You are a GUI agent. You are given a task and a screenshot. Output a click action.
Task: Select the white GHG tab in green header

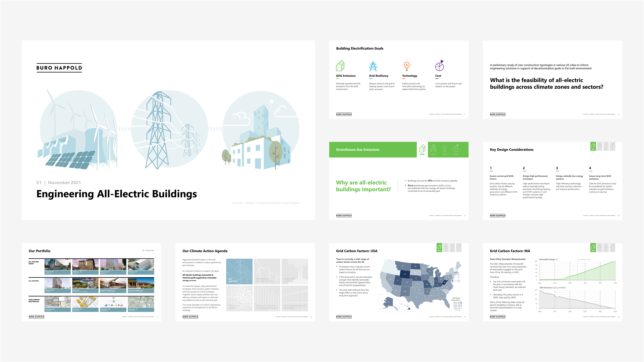coord(422,150)
